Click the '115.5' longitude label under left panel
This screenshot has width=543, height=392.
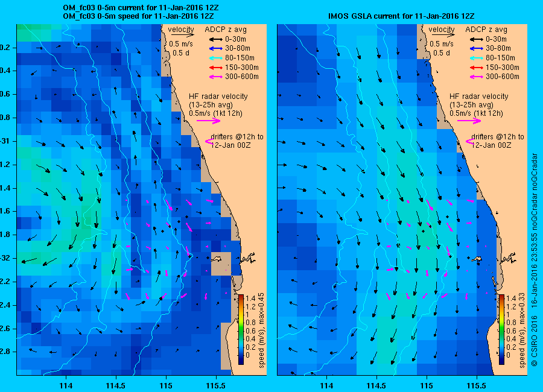[x=216, y=385]
